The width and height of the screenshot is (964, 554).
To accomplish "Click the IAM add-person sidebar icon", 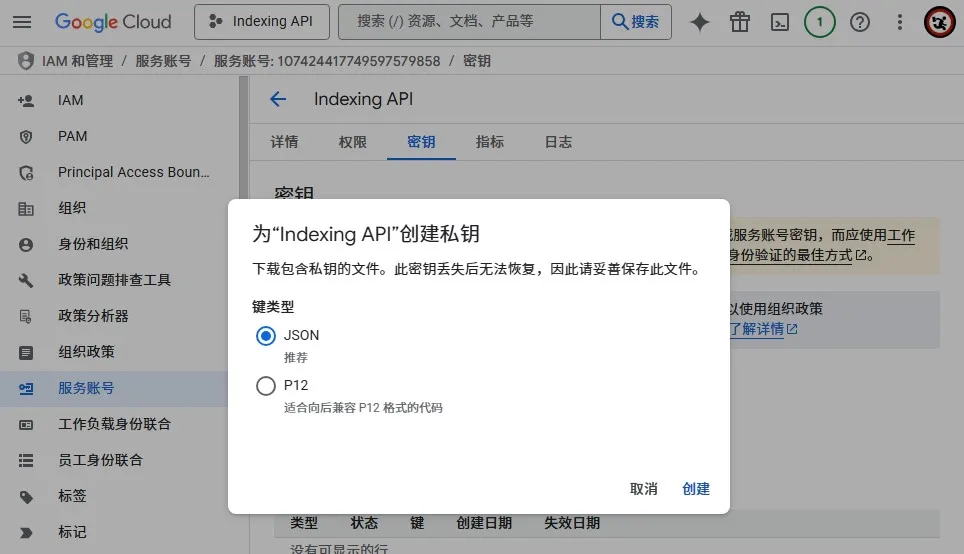I will coord(26,100).
